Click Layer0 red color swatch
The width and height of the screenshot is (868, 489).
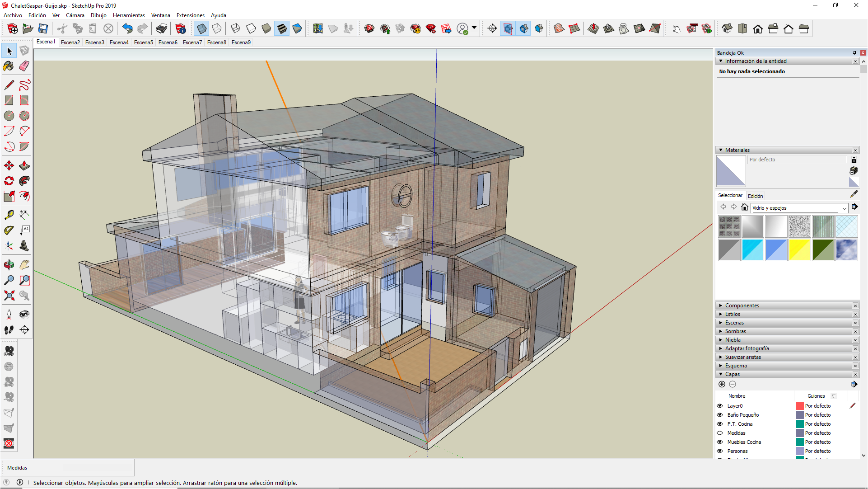click(x=799, y=406)
